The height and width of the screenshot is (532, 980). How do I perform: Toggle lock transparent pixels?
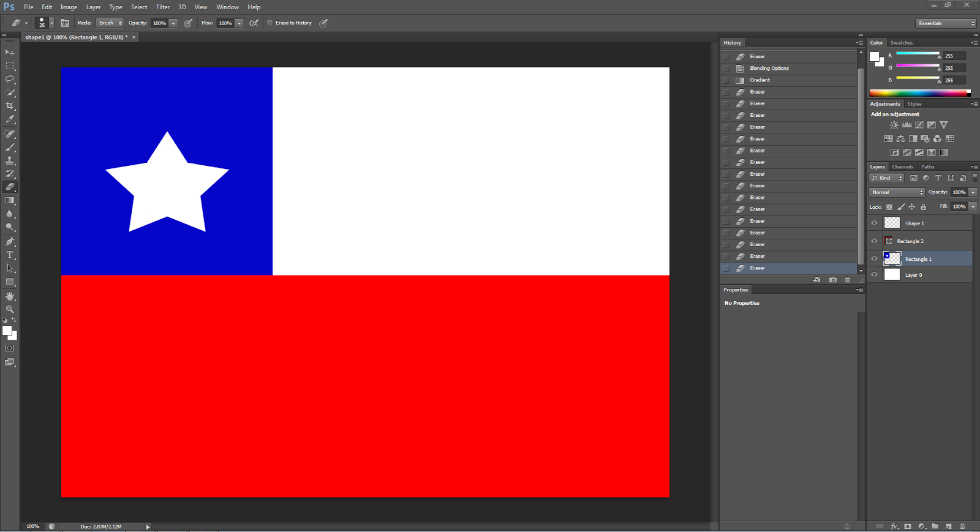[x=889, y=207]
